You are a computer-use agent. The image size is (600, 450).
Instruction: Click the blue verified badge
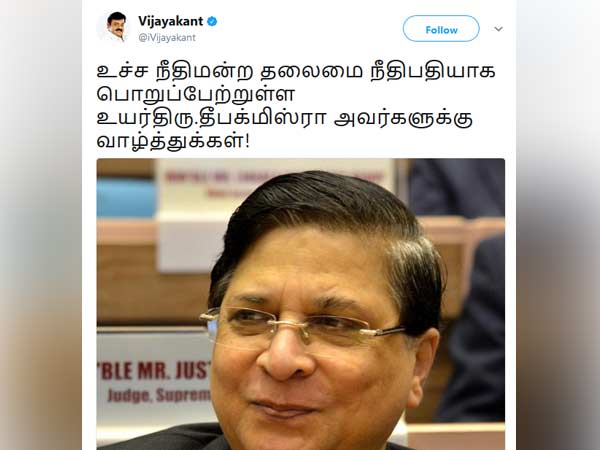coord(212,21)
